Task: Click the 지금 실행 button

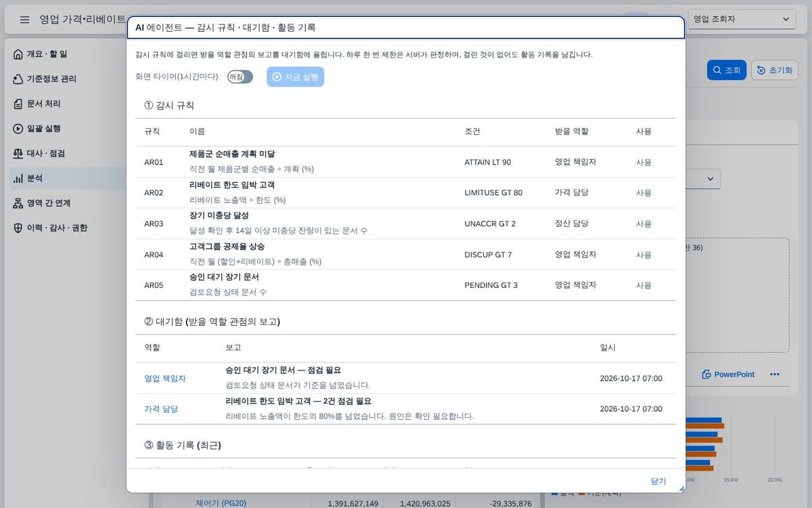Action: point(295,77)
